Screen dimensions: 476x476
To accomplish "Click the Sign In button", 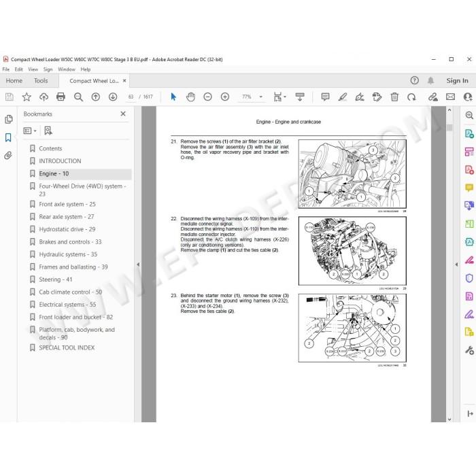I will (457, 81).
